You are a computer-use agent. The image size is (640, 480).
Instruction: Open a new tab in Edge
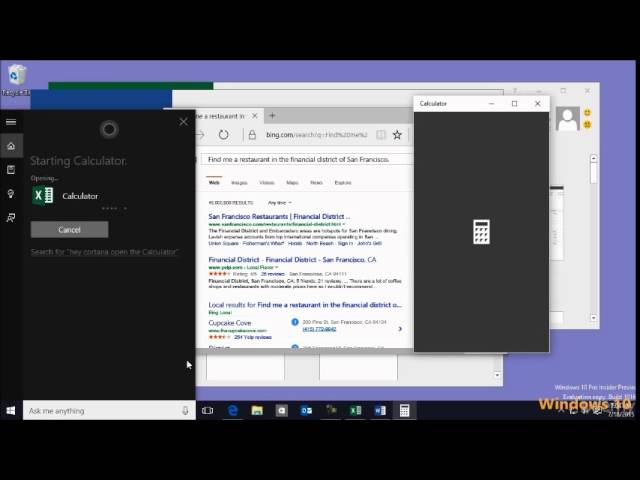tap(272, 116)
